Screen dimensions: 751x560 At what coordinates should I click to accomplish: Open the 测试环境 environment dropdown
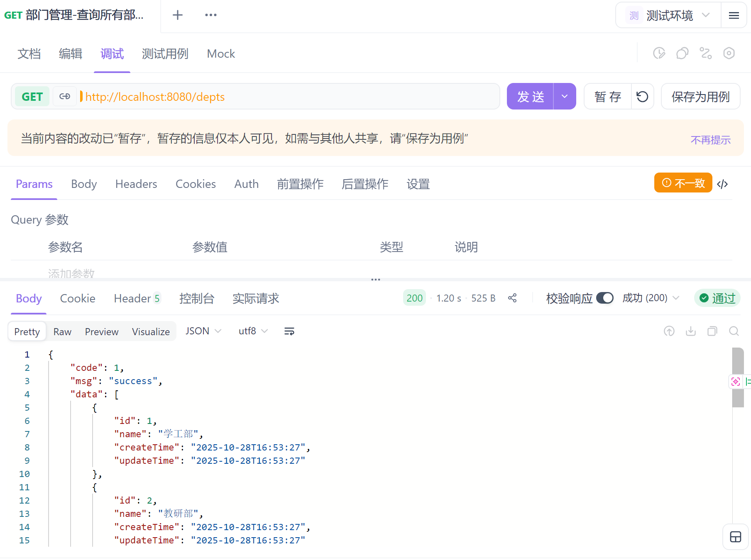pyautogui.click(x=668, y=16)
